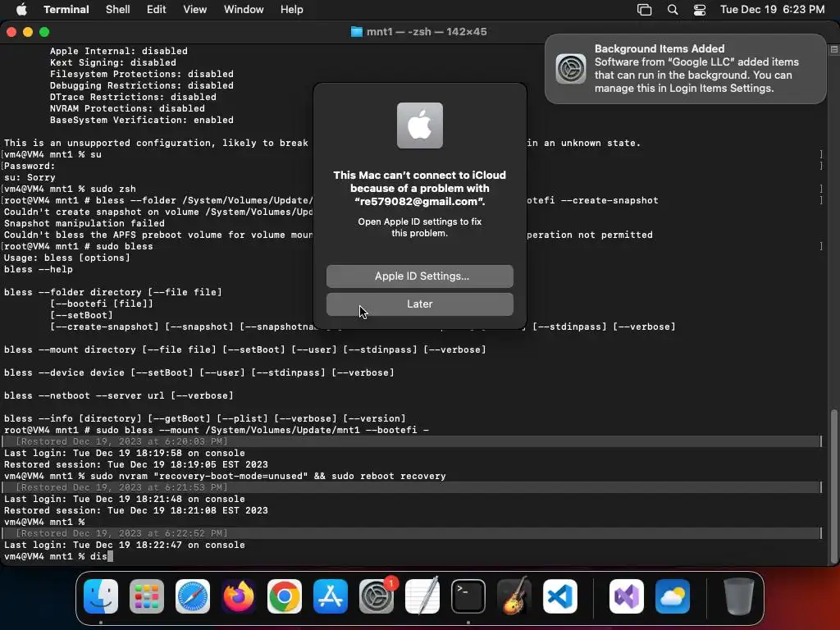Click 'Restored Dec 19, 2023 at 6:21:53 PM' marker

pos(121,487)
